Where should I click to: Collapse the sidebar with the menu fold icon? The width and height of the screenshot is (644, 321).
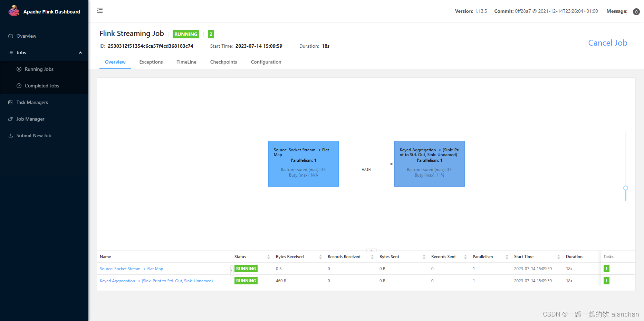pos(100,10)
